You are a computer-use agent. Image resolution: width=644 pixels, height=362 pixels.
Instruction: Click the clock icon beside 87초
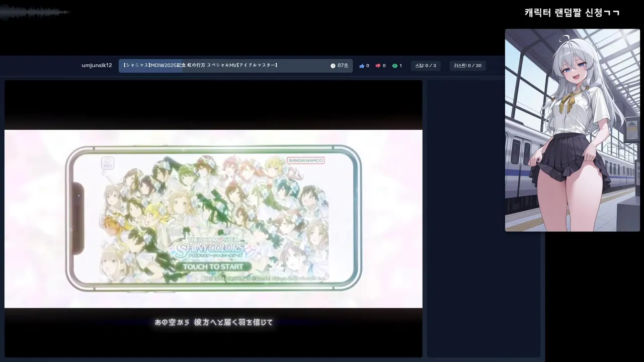click(333, 66)
